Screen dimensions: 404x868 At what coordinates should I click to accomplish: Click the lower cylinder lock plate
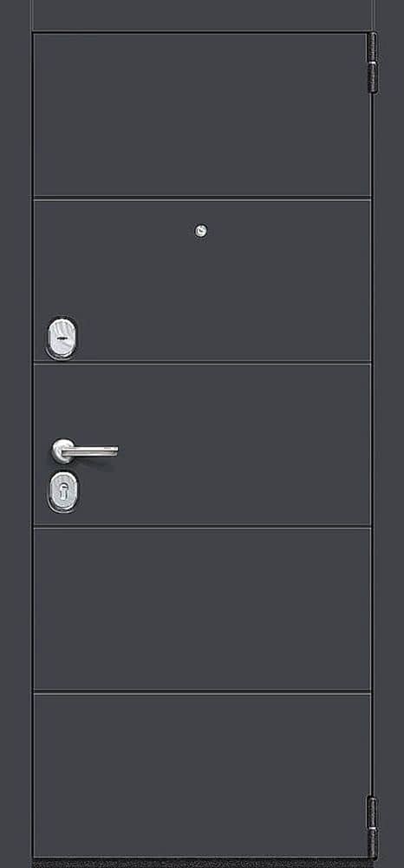[62, 490]
